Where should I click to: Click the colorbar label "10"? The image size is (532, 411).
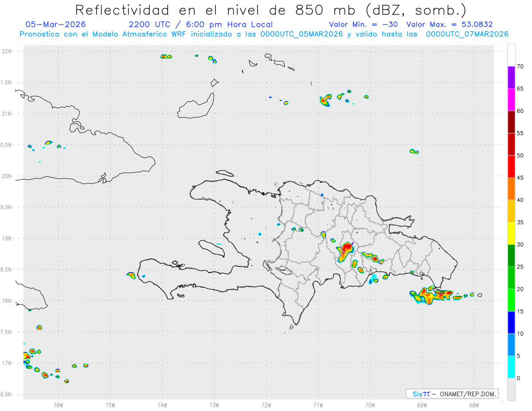[x=520, y=334]
